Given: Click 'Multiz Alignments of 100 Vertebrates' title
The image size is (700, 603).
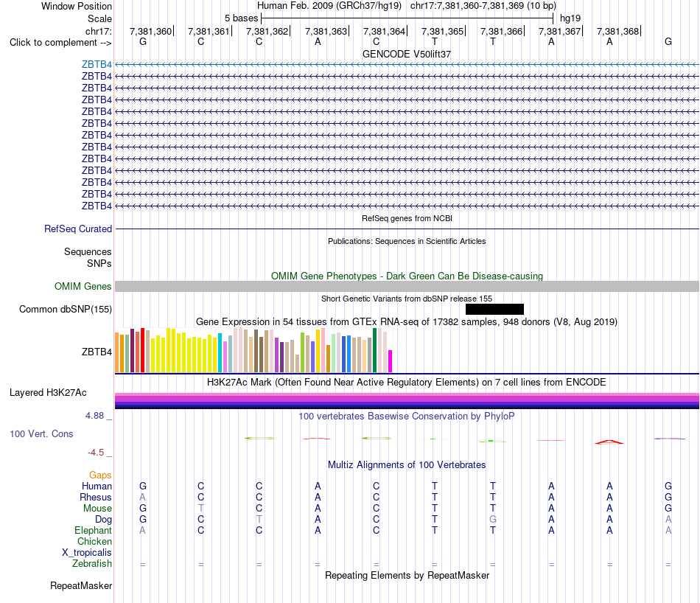Looking at the screenshot, I should (407, 464).
